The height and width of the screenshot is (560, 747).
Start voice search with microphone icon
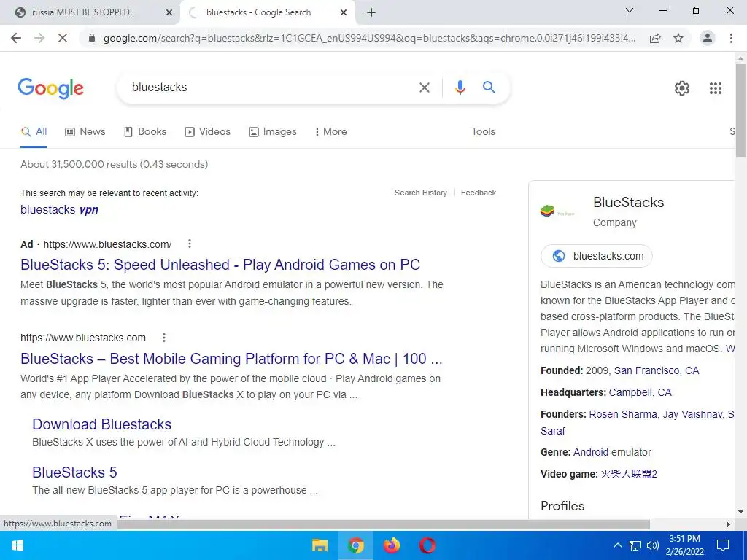click(x=460, y=87)
